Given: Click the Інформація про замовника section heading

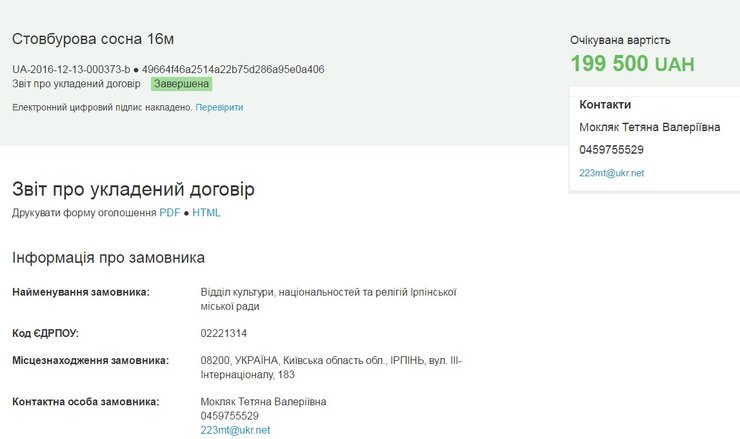Looking at the screenshot, I should coord(108,258).
